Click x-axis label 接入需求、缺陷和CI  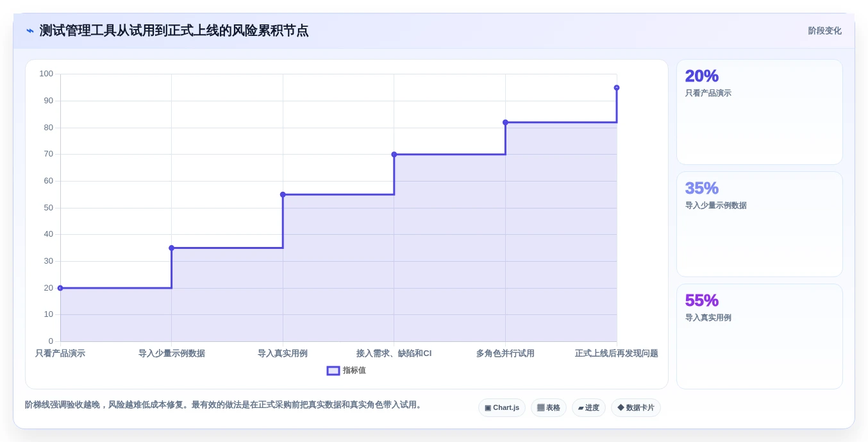[x=394, y=353]
